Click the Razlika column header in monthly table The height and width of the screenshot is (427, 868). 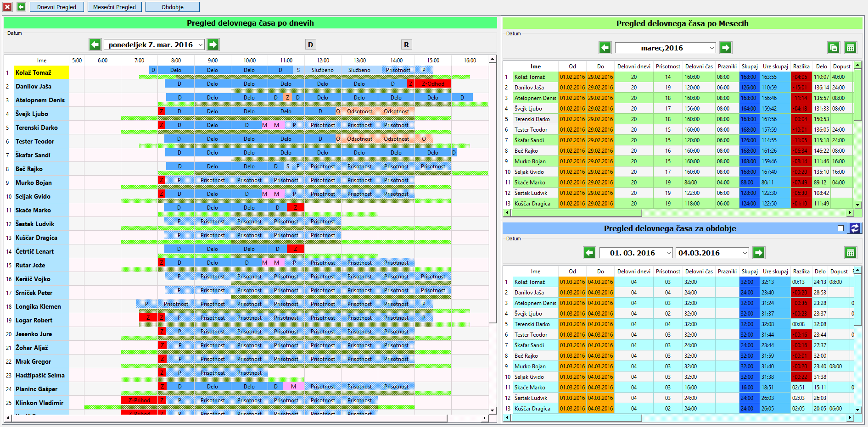(x=801, y=67)
